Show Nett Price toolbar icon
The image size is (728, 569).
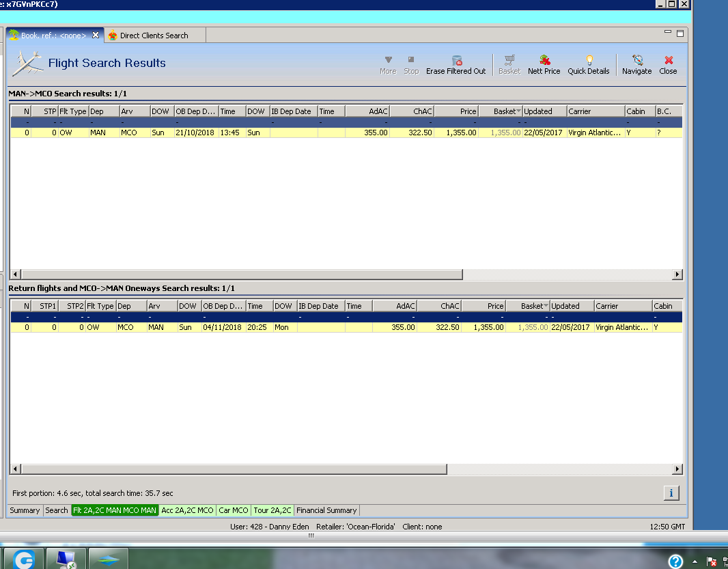tap(544, 60)
